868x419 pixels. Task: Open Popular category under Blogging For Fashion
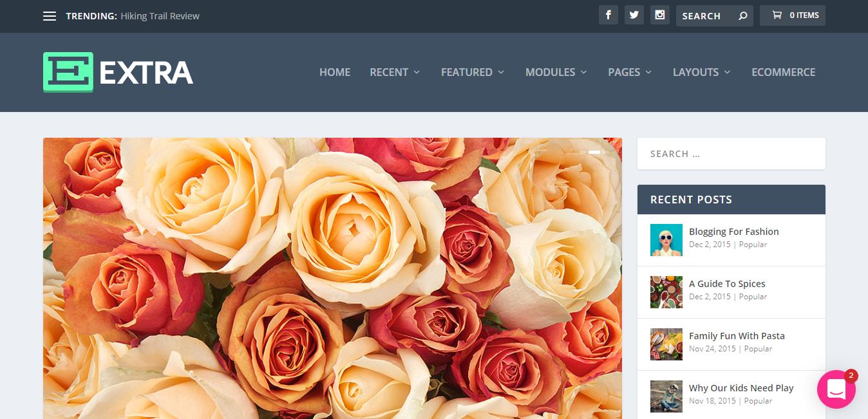coord(753,245)
